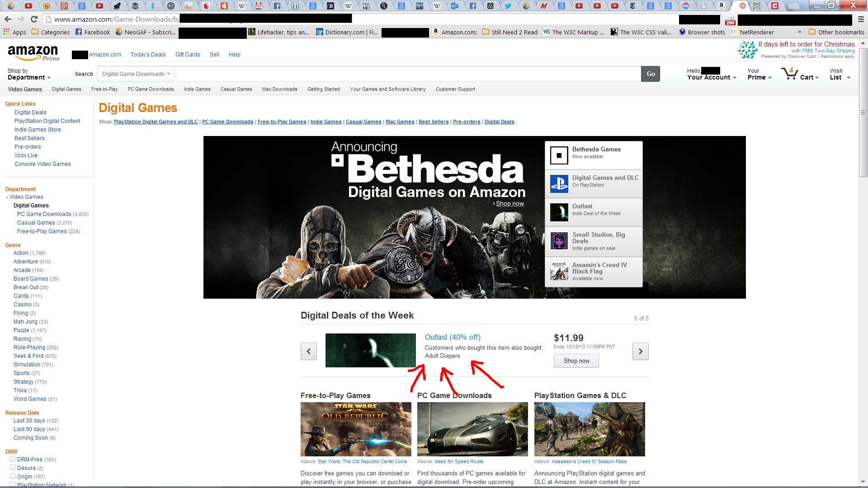The width and height of the screenshot is (868, 488).
Task: Open the NetRenderer bookmark
Action: pyautogui.click(x=752, y=32)
